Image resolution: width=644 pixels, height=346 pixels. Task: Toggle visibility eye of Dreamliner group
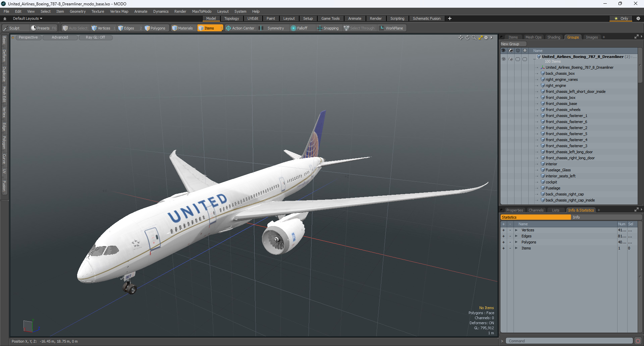pyautogui.click(x=503, y=59)
